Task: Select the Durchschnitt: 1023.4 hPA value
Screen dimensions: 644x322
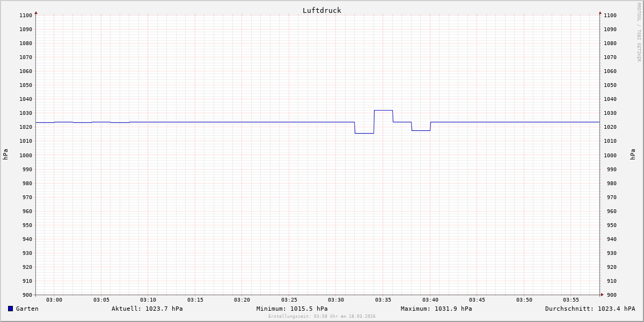Action: point(590,309)
